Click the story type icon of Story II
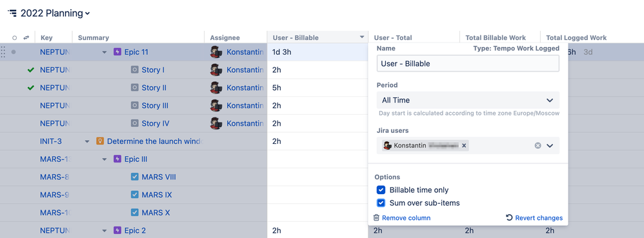Screen dimensions: 644x238 tap(135, 88)
